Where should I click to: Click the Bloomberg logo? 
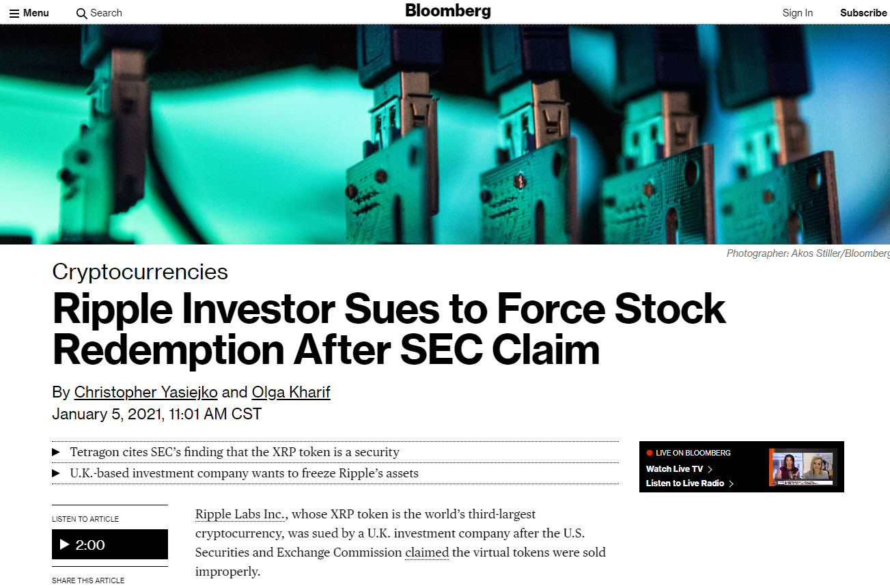[x=447, y=11]
